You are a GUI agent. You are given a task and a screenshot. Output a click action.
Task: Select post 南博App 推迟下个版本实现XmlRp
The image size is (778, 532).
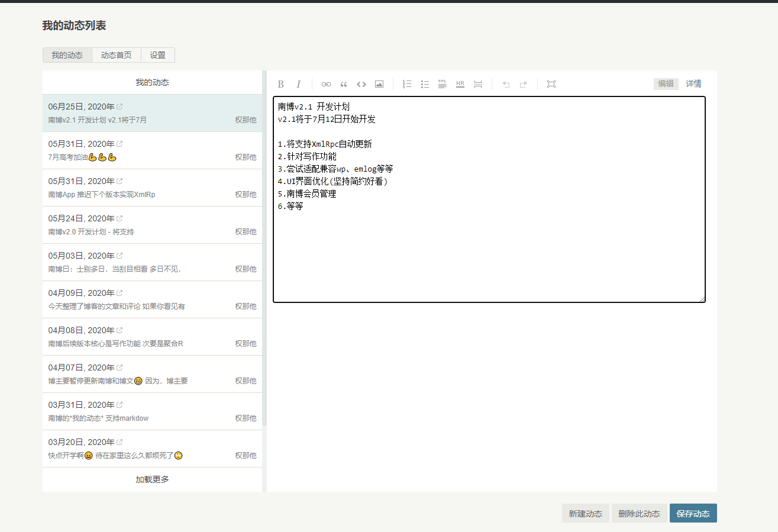tap(152, 188)
